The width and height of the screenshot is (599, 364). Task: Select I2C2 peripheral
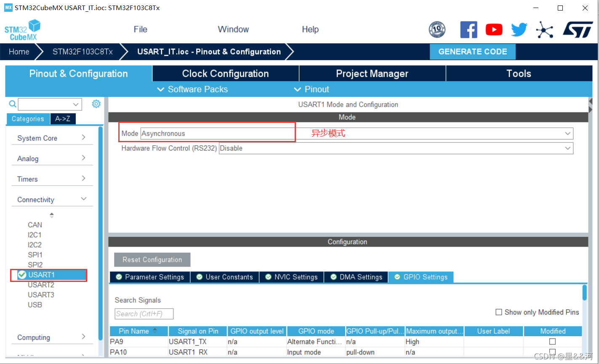35,245
